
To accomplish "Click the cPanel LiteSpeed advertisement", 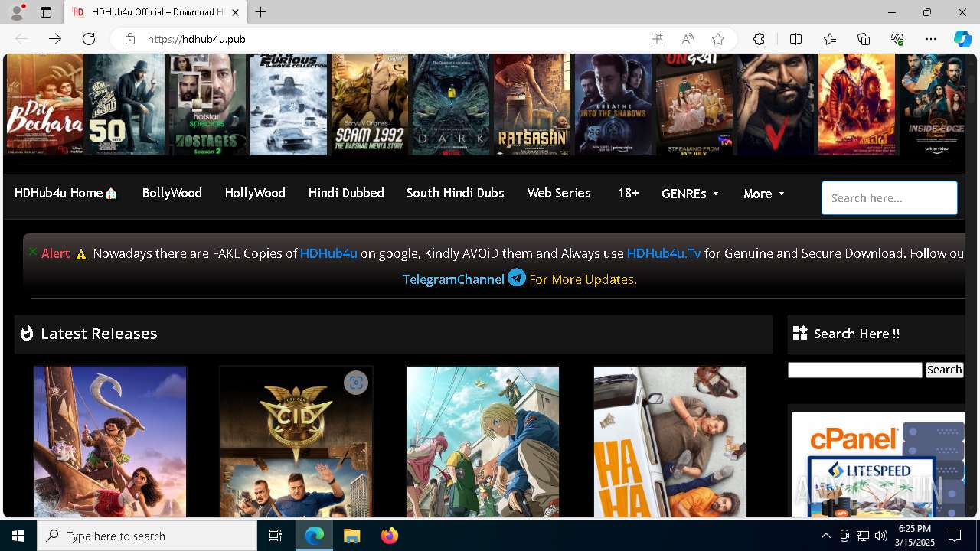I will coord(878,465).
